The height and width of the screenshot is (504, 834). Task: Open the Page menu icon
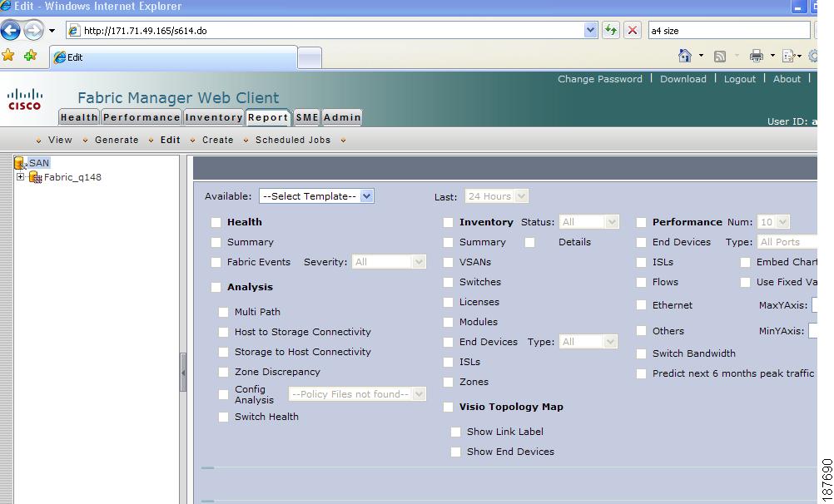[x=790, y=56]
